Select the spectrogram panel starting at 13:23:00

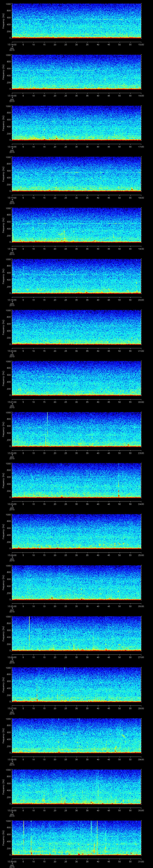pos(77,481)
